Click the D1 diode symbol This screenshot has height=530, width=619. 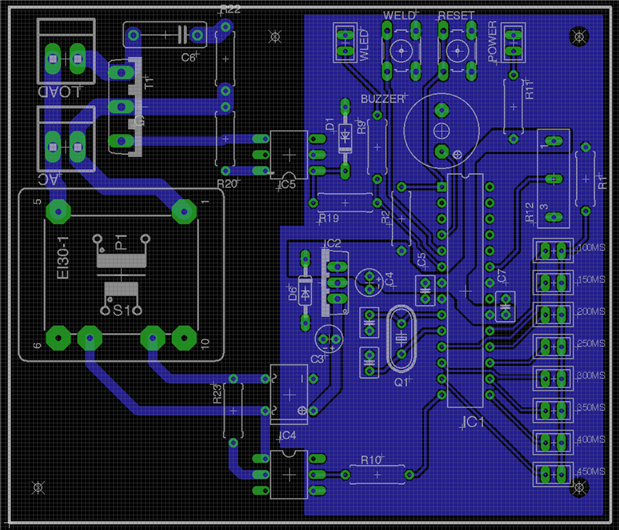[345, 139]
